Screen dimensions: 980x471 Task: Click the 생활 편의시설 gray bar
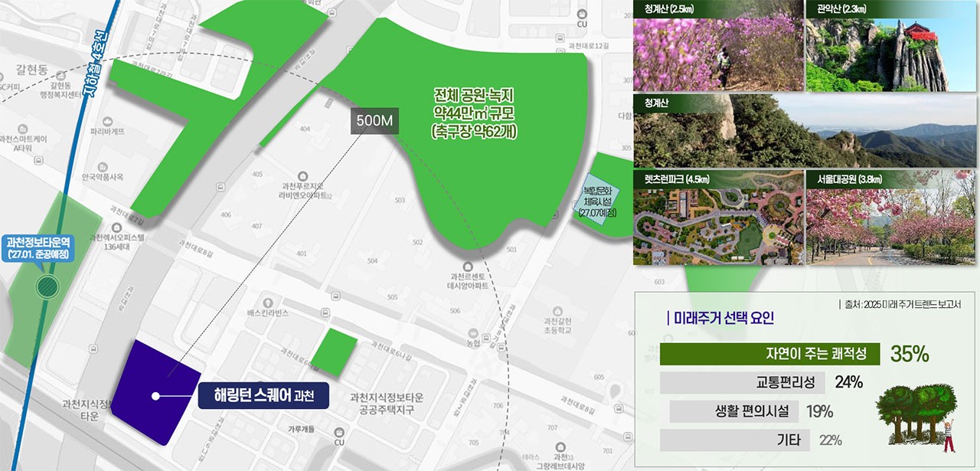[x=733, y=411]
